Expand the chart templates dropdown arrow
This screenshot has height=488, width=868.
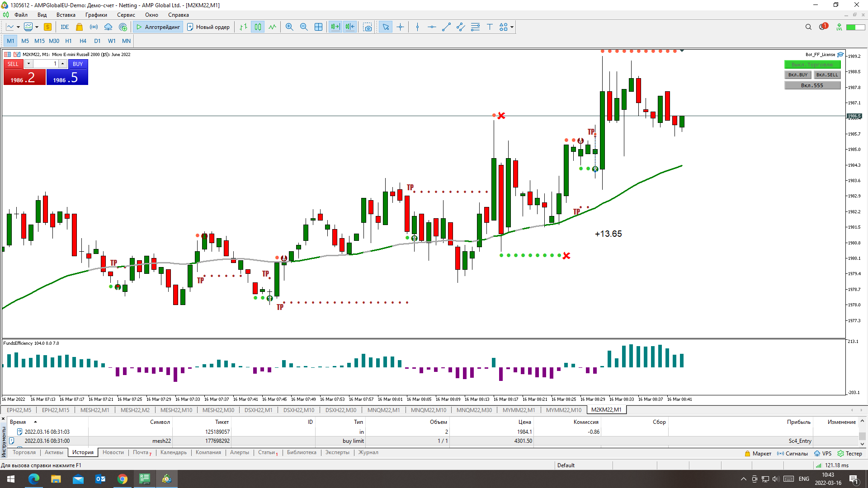tap(37, 27)
